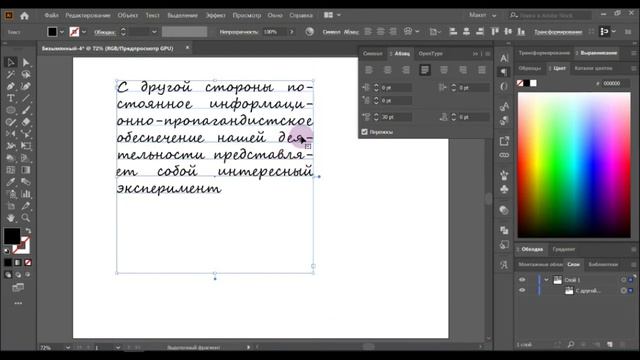This screenshot has width=640, height=360.
Task: Select the Zoom tool
Action: (x=26, y=218)
